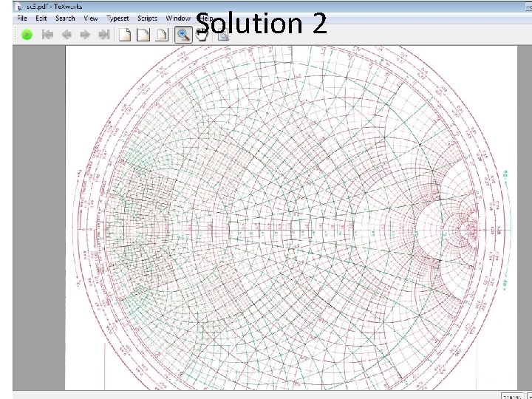Open the Typeset menu
Screen dimensions: 532x399
pyautogui.click(x=117, y=18)
